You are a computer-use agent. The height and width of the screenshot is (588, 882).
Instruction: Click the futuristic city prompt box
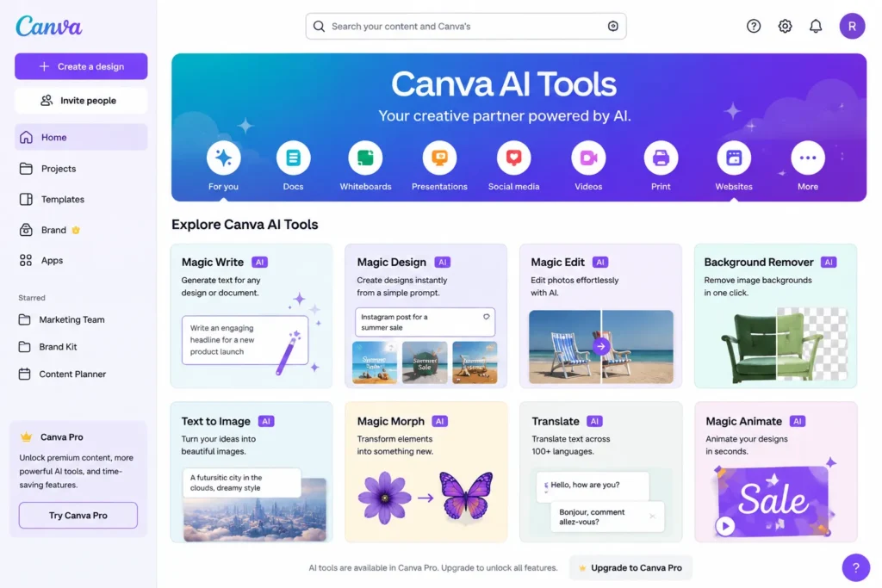(x=242, y=482)
